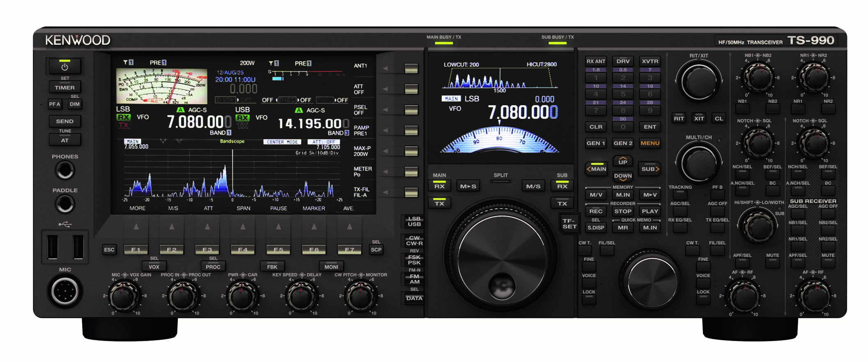
Task: Click the DATA mode button
Action: coord(414,298)
